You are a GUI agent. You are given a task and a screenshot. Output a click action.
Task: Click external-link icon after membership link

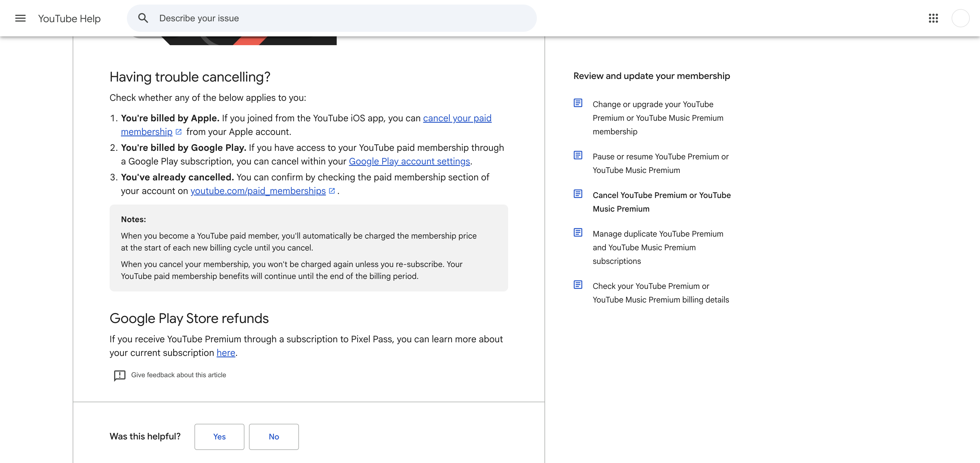179,132
